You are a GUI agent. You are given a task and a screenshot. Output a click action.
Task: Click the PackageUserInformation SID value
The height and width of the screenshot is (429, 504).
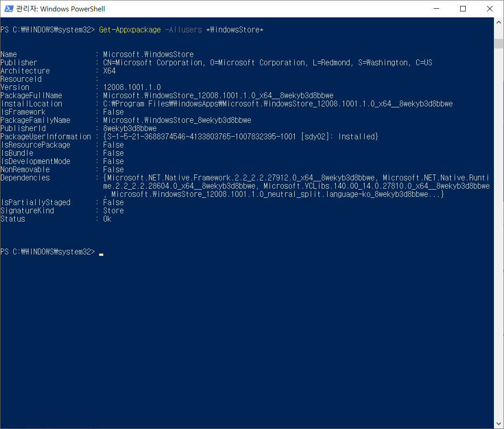241,137
